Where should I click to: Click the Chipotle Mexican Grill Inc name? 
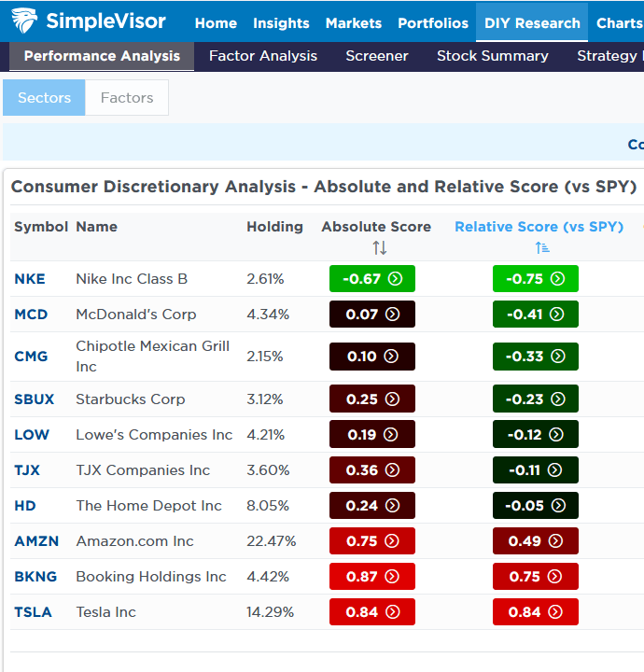(152, 357)
